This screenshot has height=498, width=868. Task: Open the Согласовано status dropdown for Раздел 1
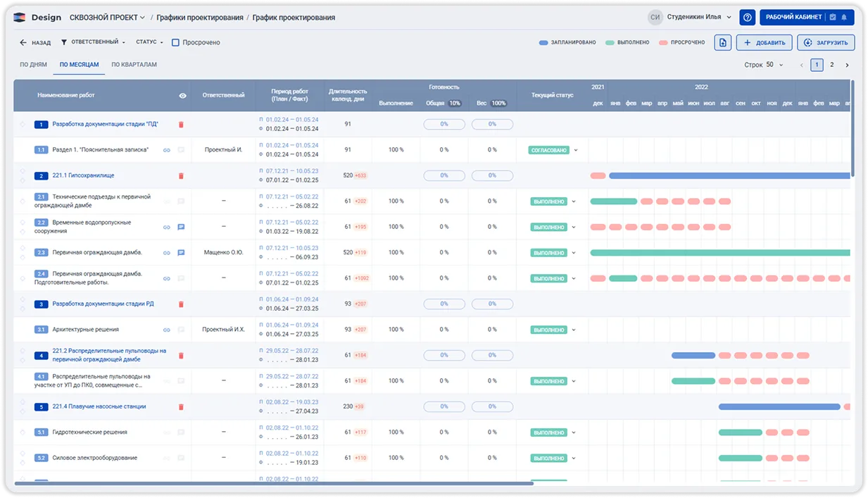575,150
